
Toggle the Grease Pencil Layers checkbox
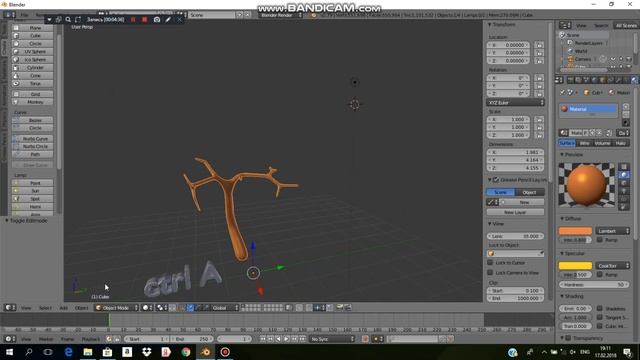(x=496, y=180)
